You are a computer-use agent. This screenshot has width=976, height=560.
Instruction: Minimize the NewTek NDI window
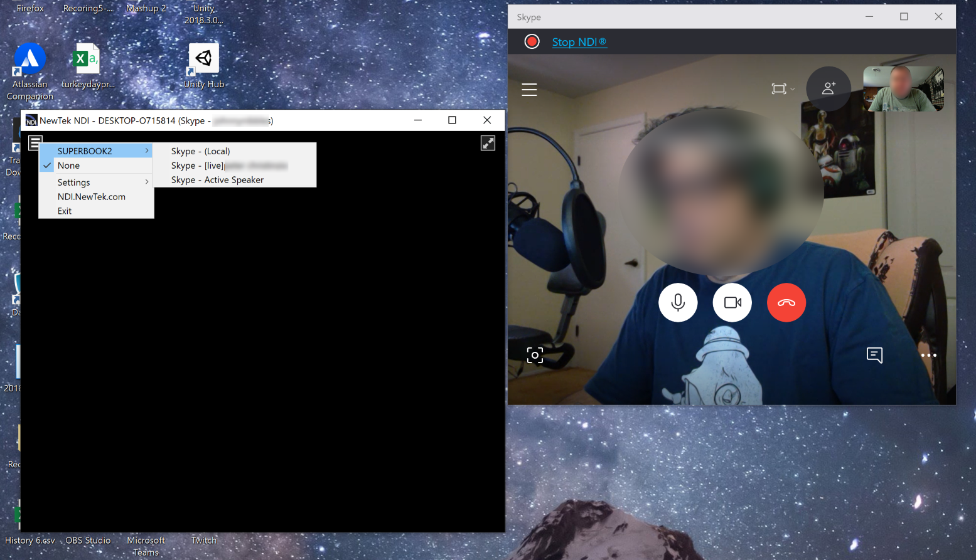[418, 120]
